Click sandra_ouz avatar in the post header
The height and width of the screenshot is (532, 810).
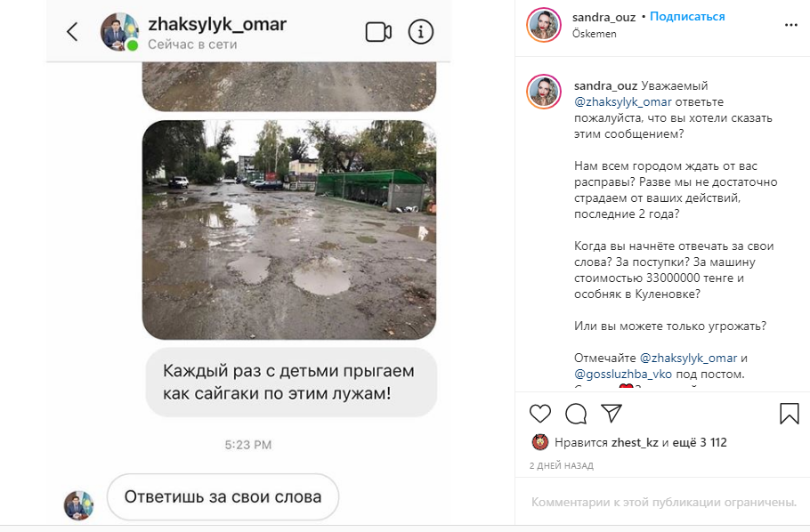(x=544, y=24)
